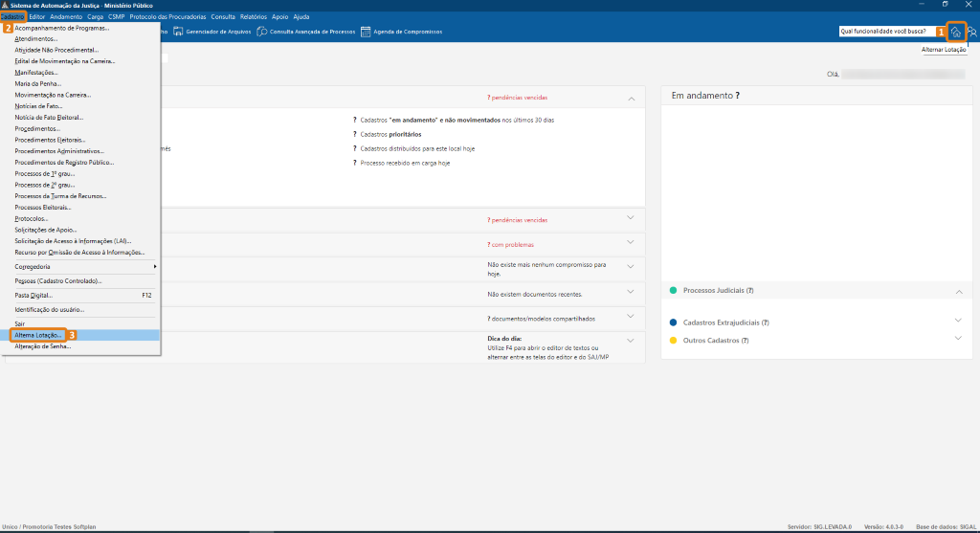Click the Alternar Lotação house icon
This screenshot has height=533, width=980.
point(955,32)
